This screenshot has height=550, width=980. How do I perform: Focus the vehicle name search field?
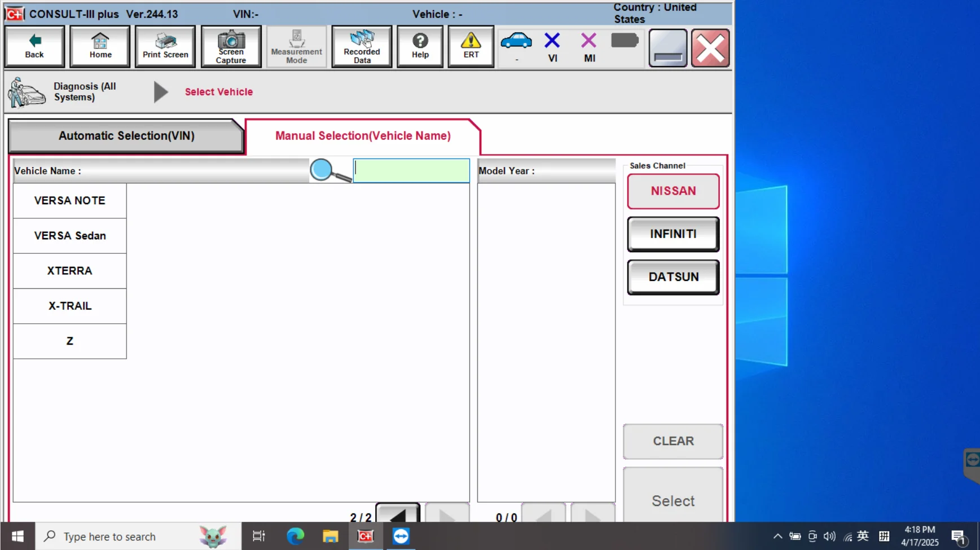411,170
